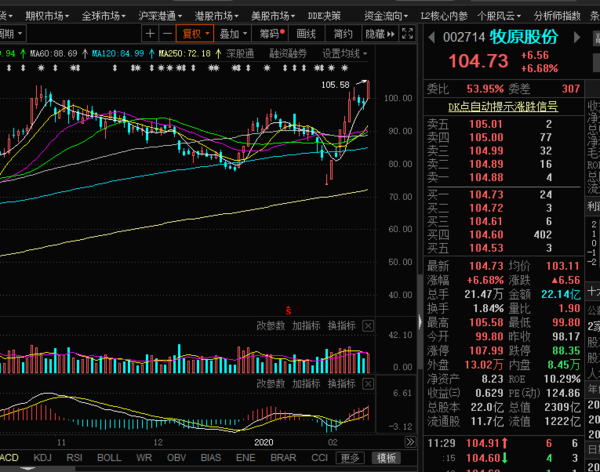Open the 复权 dropdown

193,33
